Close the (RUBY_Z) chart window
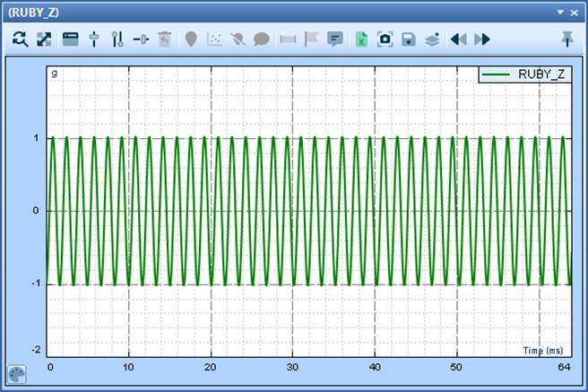588x392 pixels. (575, 13)
